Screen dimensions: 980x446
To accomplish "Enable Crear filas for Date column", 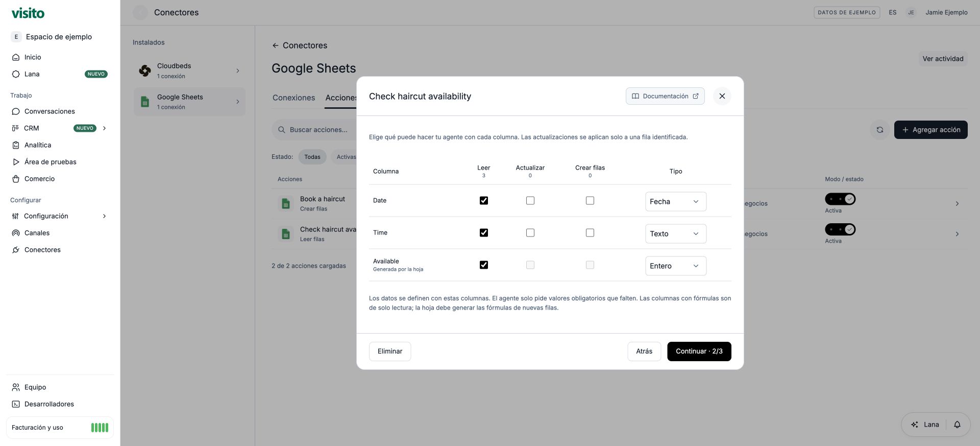I will coord(590,200).
